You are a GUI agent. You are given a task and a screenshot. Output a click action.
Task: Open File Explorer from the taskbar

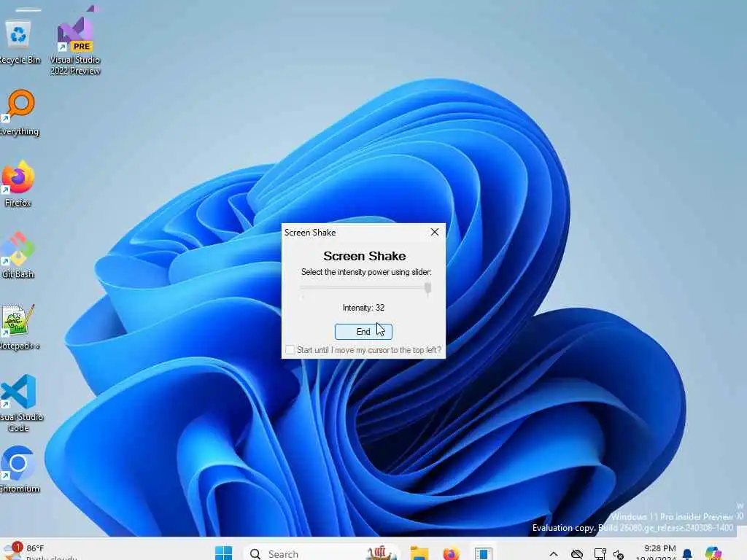[x=419, y=553]
